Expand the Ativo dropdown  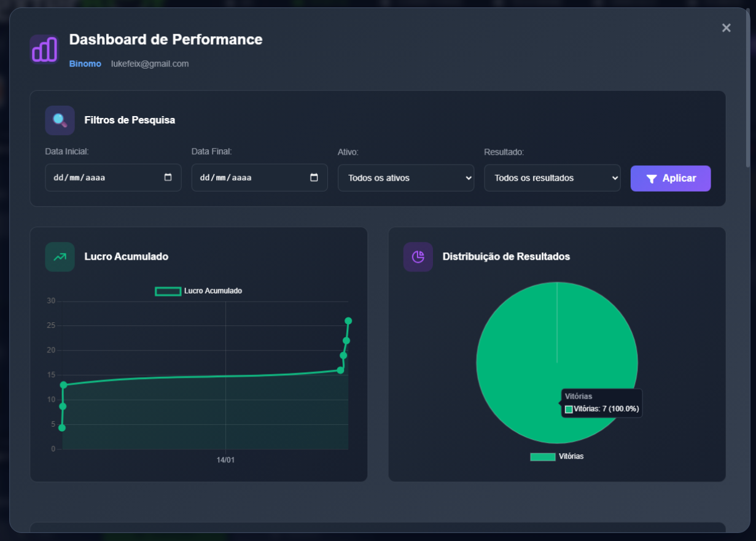pyautogui.click(x=405, y=177)
